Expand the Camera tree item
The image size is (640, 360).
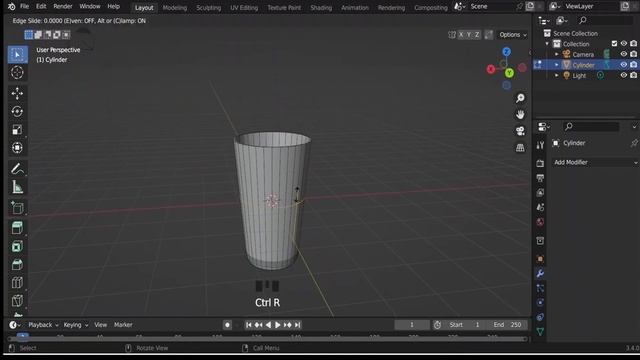[x=556, y=54]
